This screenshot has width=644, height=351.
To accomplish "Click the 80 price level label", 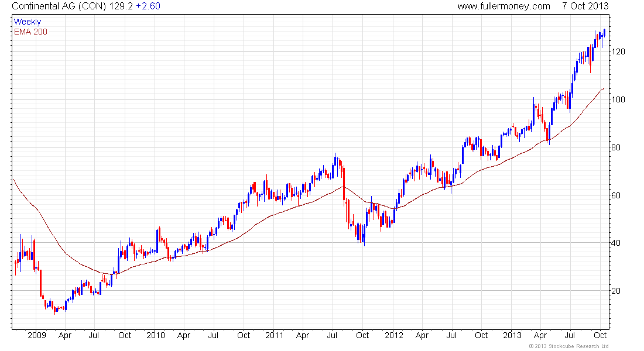I will coord(616,148).
